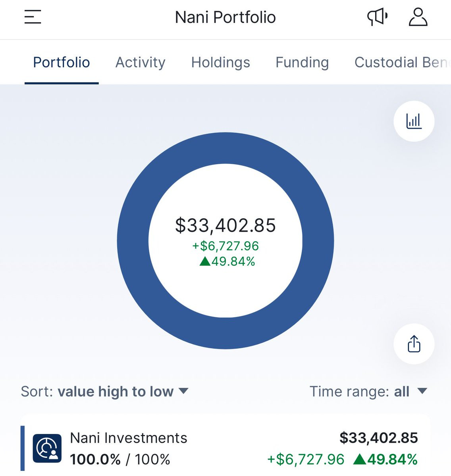
Task: Select the Portfolio tab
Action: click(62, 62)
